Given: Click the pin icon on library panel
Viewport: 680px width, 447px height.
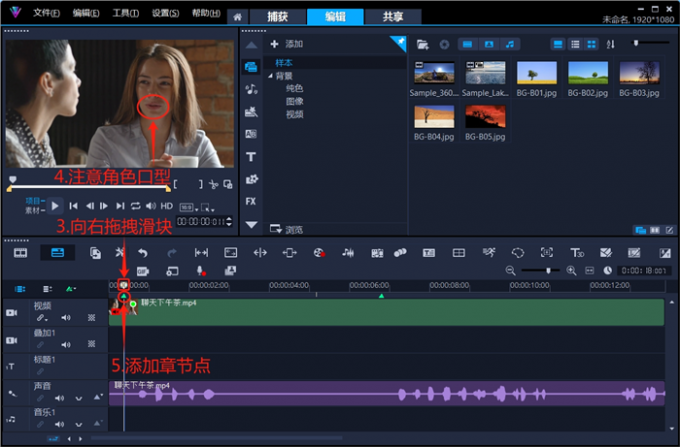Looking at the screenshot, I should tap(400, 42).
